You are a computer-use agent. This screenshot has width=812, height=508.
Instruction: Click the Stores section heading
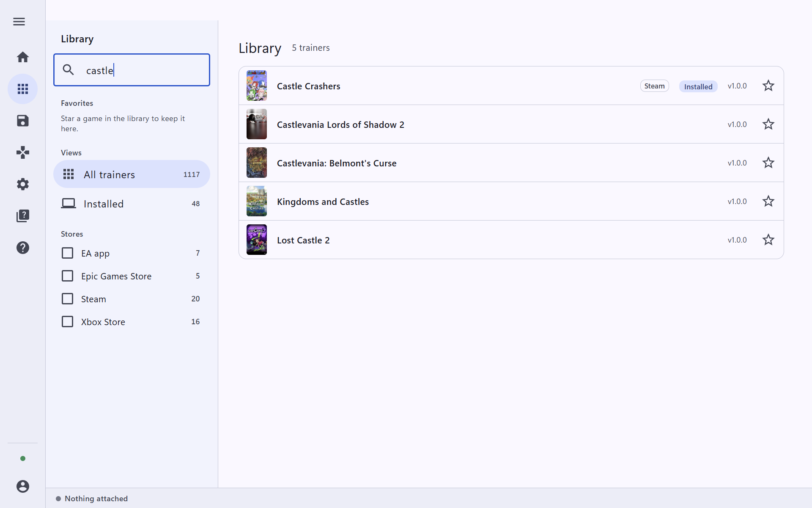click(x=72, y=234)
